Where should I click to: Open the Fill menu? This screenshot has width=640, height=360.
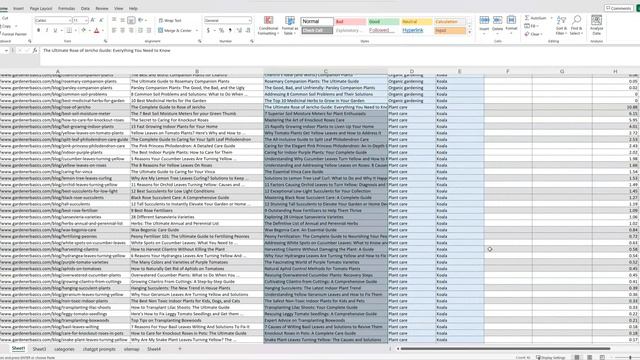[x=531, y=26]
